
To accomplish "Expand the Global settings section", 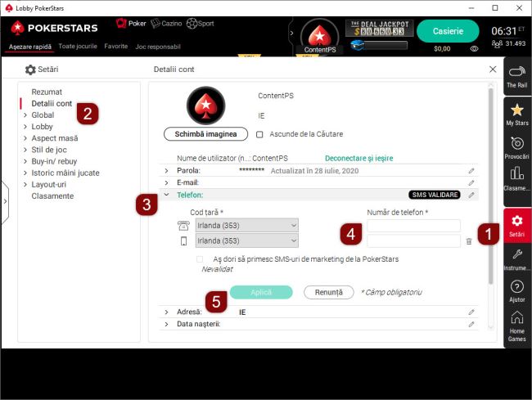I will pyautogui.click(x=25, y=115).
